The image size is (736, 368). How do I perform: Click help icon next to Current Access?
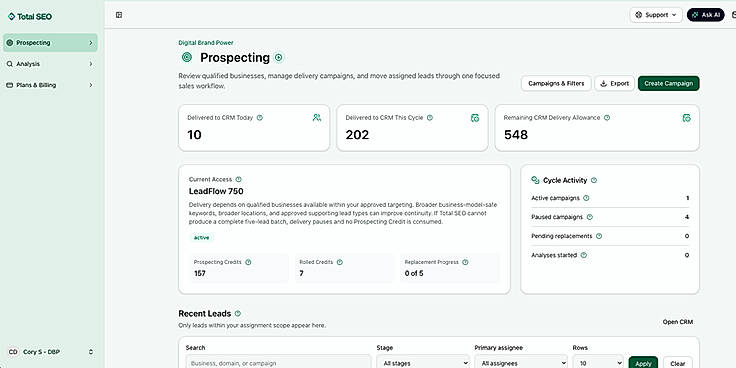pos(238,179)
